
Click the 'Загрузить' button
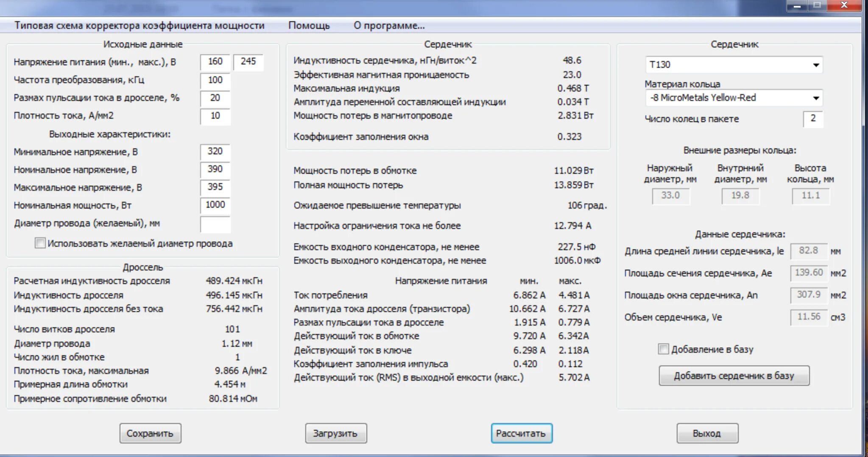(336, 433)
